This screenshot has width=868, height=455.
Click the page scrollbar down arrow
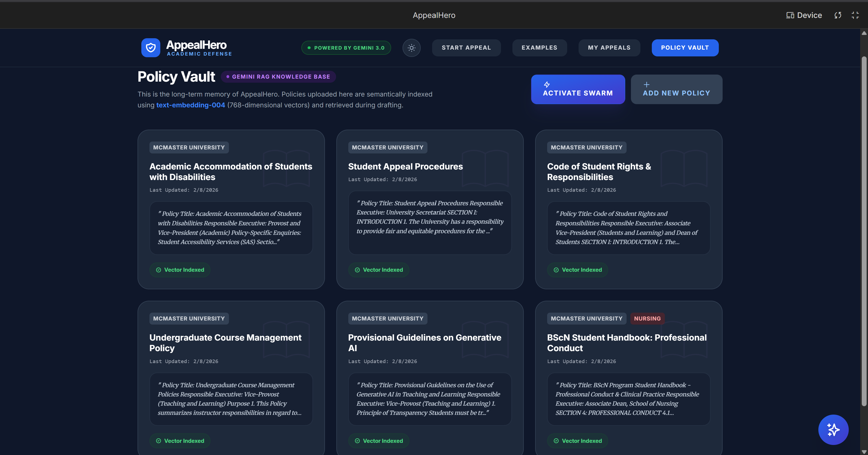pyautogui.click(x=864, y=452)
